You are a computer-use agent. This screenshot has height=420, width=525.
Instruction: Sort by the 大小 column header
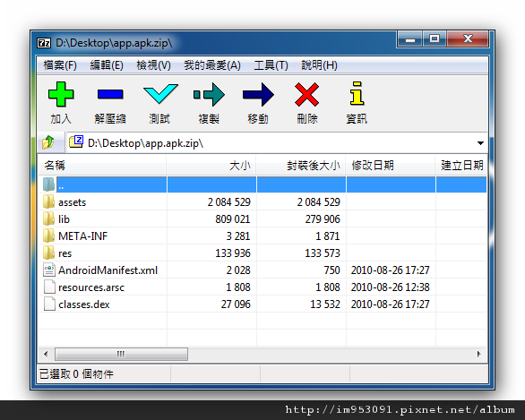(211, 166)
